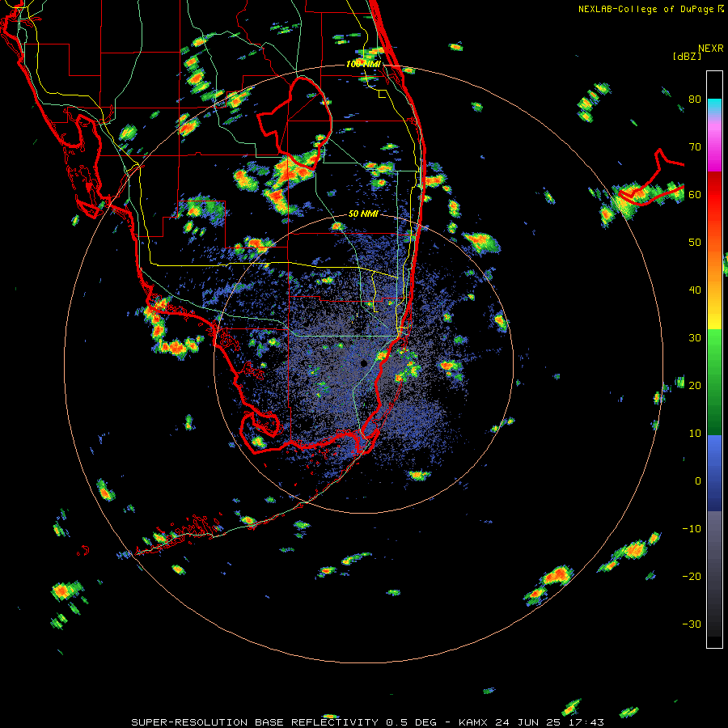Click the 10 value on dBZ scale
The image size is (728, 728).
(695, 434)
